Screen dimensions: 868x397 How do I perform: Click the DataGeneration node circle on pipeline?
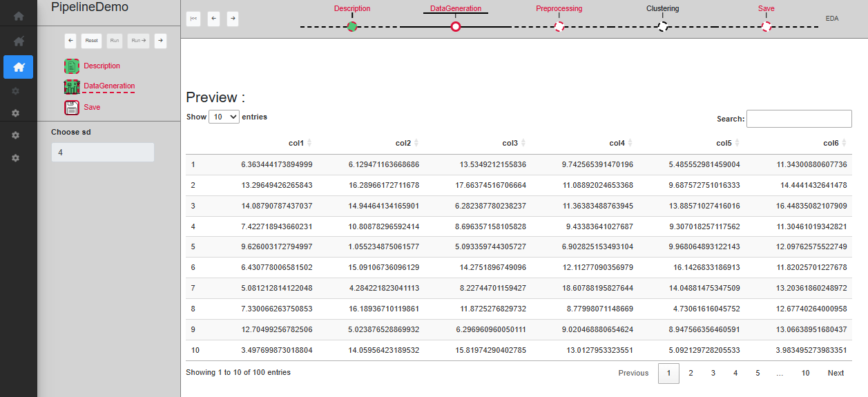(x=456, y=27)
